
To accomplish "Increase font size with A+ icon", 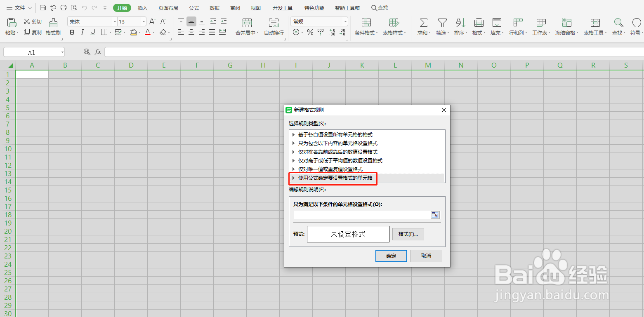I will [153, 21].
